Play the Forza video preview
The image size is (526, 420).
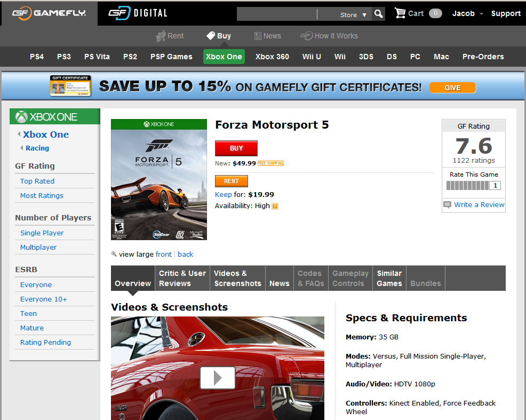(217, 378)
